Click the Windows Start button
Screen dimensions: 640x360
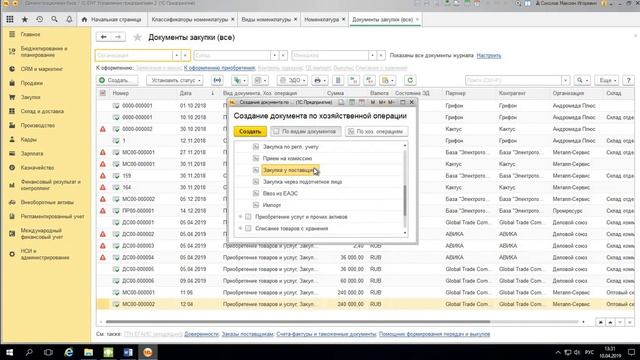[x=9, y=352]
